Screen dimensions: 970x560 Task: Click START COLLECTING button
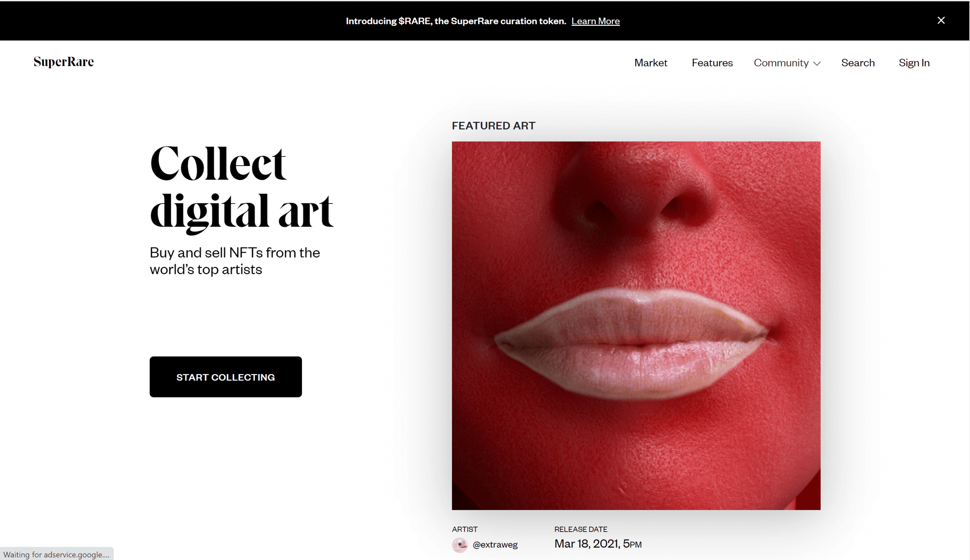pyautogui.click(x=225, y=377)
